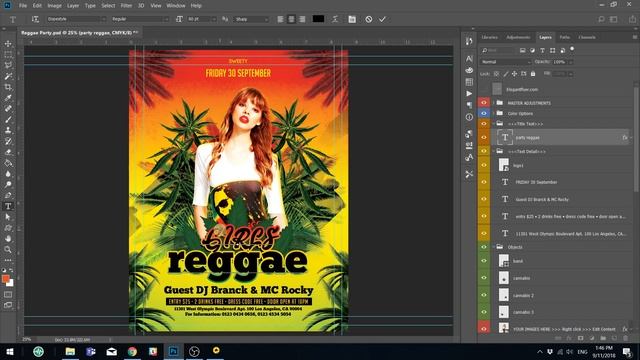Open the Image menu
The width and height of the screenshot is (640, 360).
coord(54,6)
